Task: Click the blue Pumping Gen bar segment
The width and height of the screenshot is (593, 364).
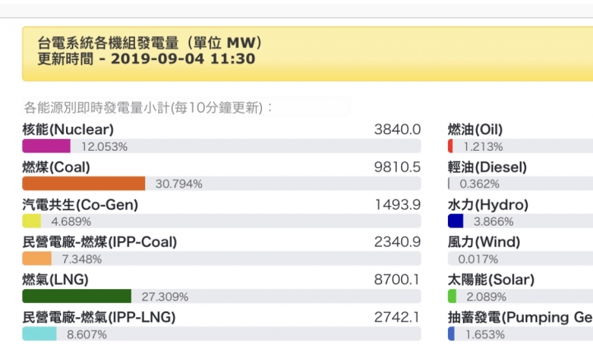Action: [x=451, y=334]
